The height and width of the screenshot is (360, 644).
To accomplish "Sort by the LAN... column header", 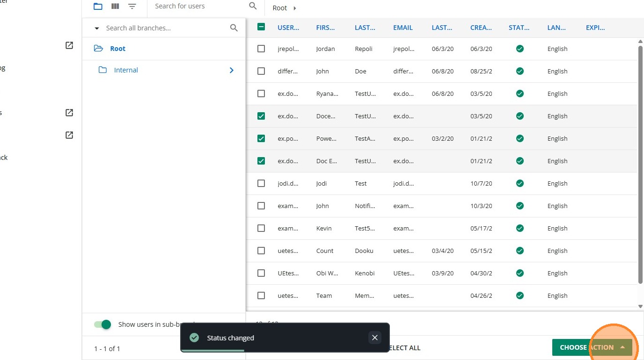I will tap(556, 28).
